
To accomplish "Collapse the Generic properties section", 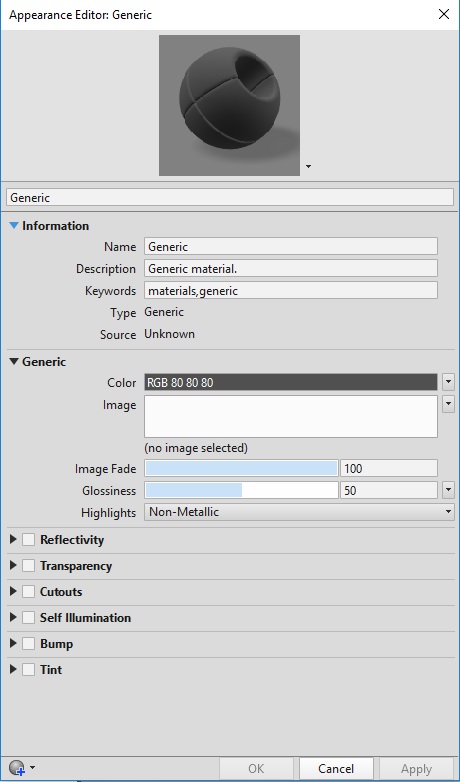I will point(14,362).
